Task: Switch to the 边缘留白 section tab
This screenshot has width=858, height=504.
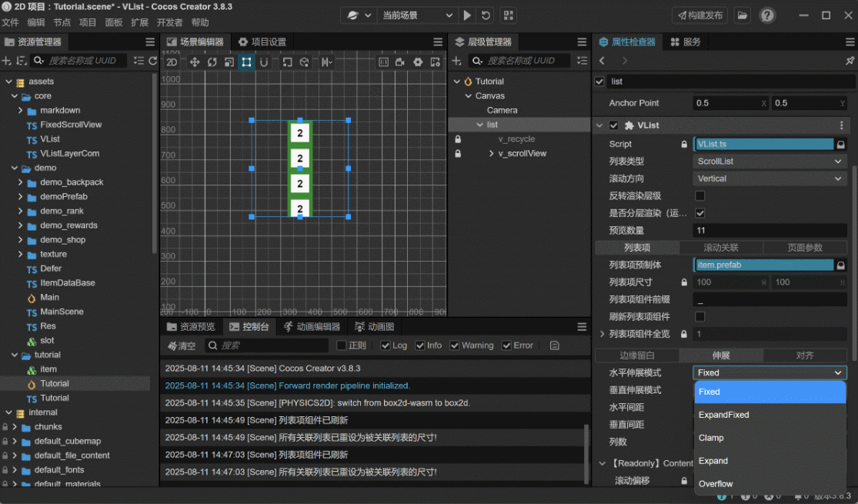Action: coord(637,355)
